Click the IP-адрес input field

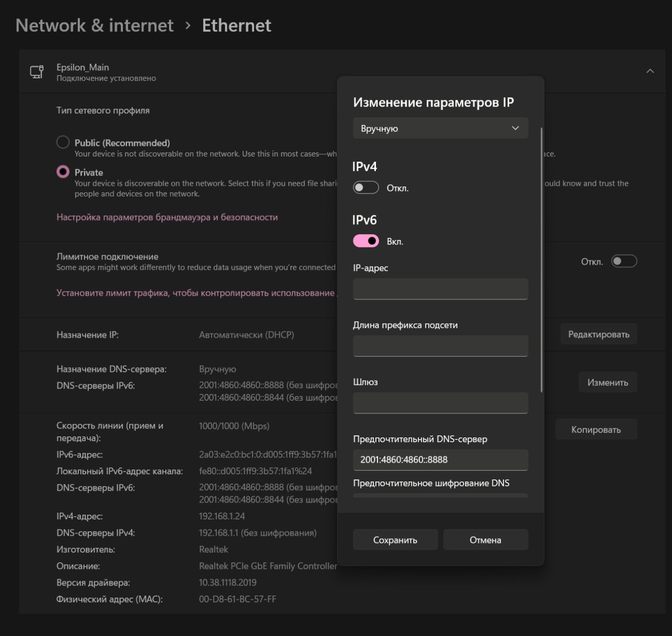[x=440, y=289]
